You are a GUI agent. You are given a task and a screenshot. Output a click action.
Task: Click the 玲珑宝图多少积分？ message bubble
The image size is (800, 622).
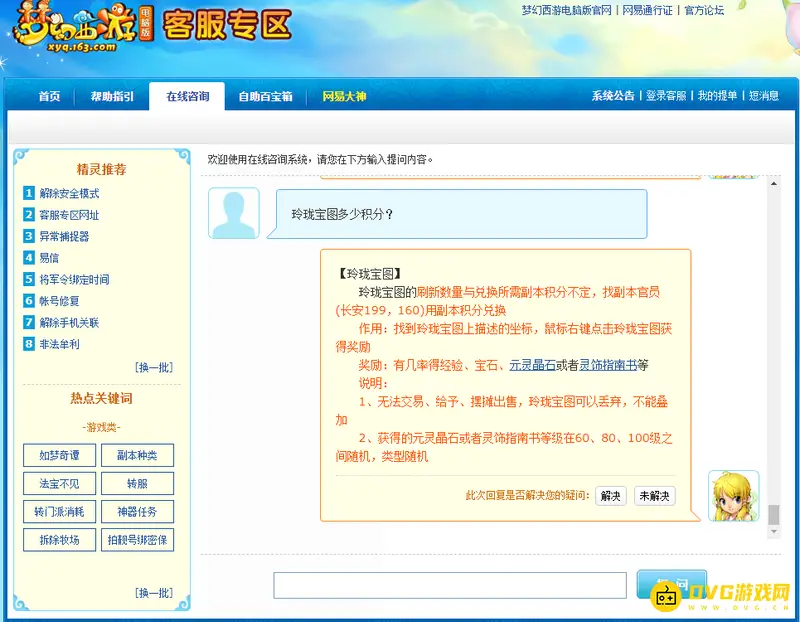[x=457, y=214]
